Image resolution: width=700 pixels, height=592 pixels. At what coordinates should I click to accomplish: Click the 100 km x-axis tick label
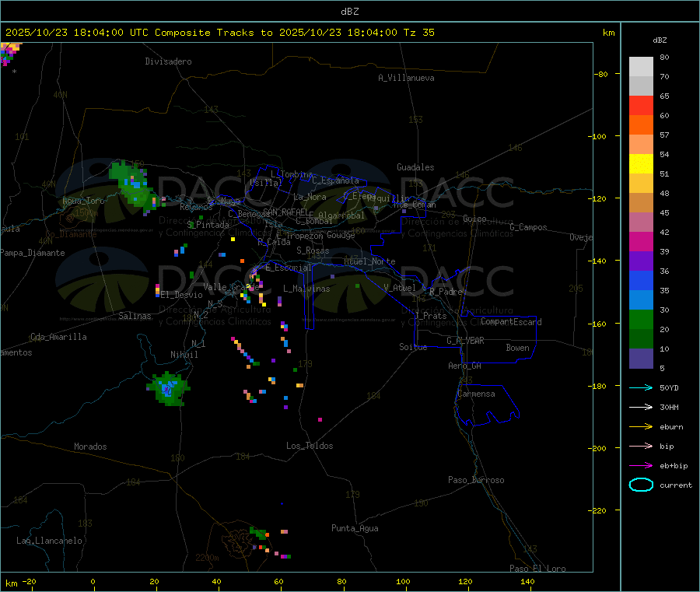point(403,581)
